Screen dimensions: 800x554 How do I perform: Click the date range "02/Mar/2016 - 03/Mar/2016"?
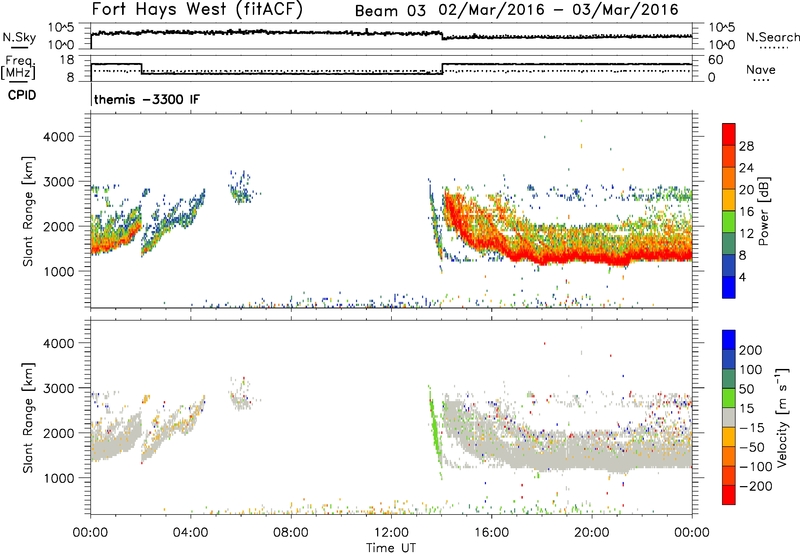(x=558, y=10)
